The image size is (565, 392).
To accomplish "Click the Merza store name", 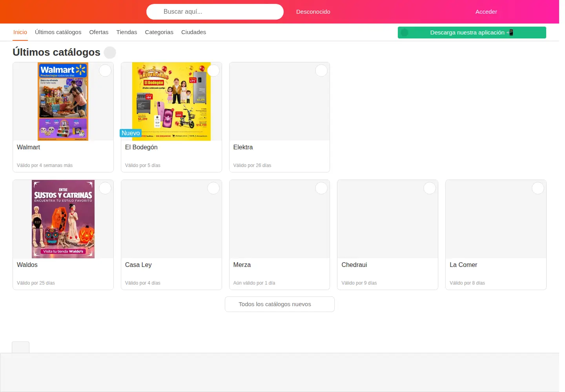I will (x=242, y=265).
